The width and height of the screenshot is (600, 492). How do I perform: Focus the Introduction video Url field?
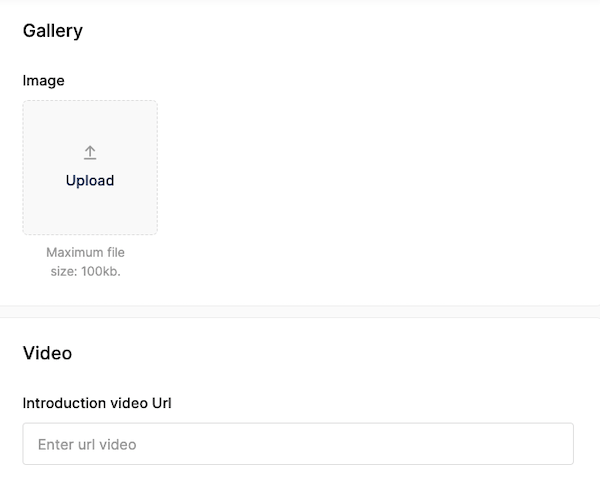298,444
